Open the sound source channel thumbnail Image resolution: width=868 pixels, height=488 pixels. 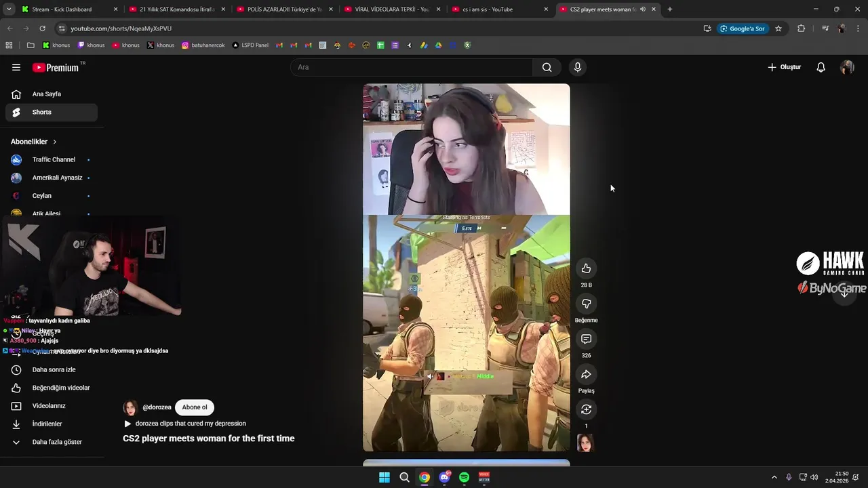585,443
